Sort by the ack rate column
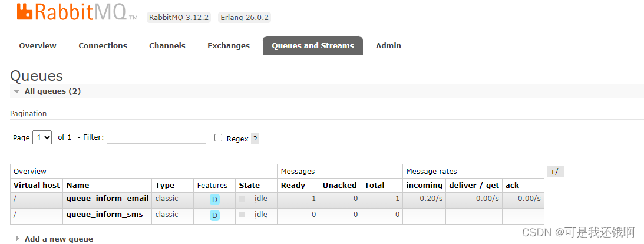This screenshot has width=644, height=244. pos(512,185)
